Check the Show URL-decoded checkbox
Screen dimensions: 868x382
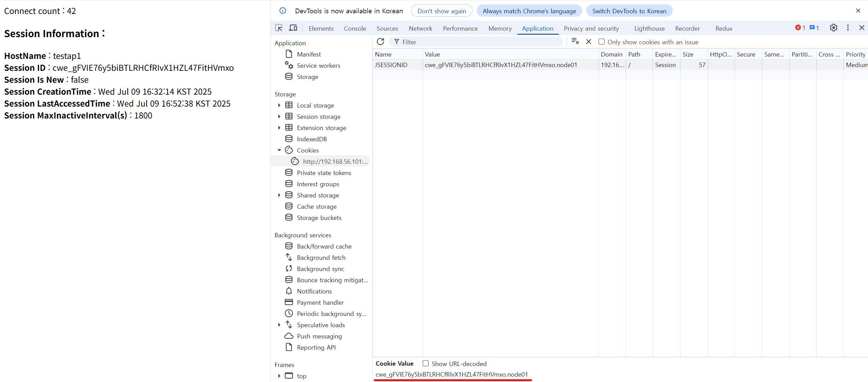(426, 364)
